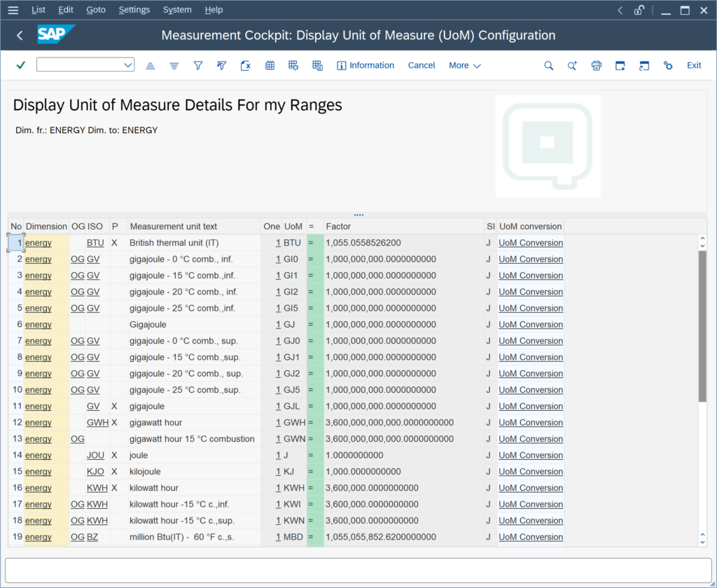The width and height of the screenshot is (717, 588).
Task: Click the new GUI window icon
Action: 620,66
